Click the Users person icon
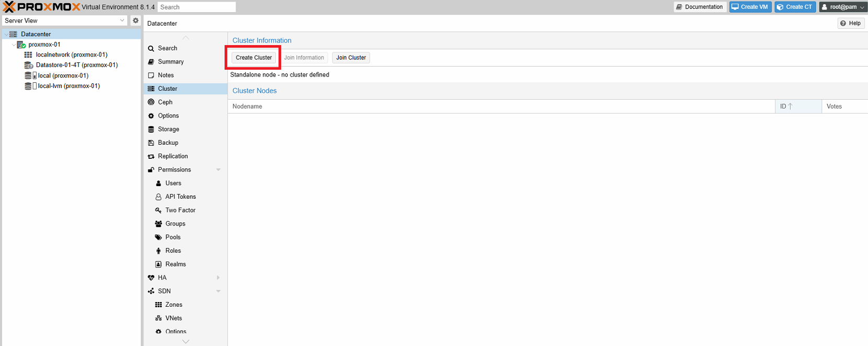868x346 pixels. click(x=159, y=183)
